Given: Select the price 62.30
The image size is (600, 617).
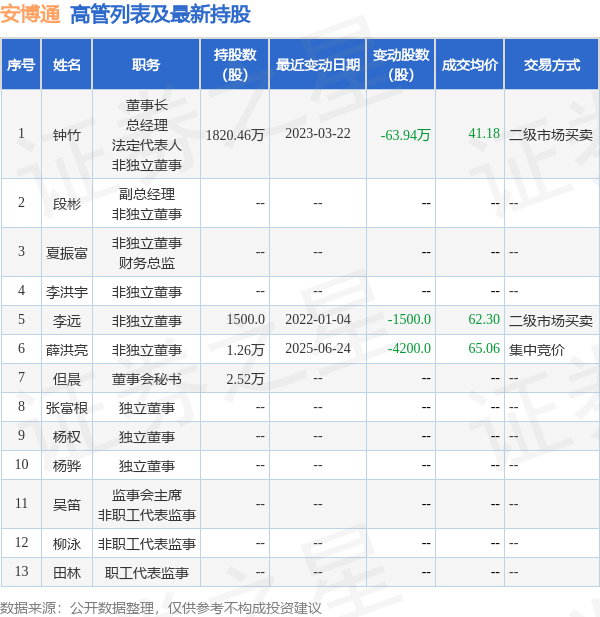Looking at the screenshot, I should click(484, 319).
